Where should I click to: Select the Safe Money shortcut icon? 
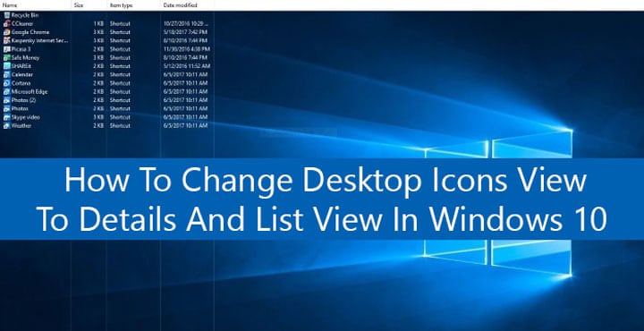6,57
